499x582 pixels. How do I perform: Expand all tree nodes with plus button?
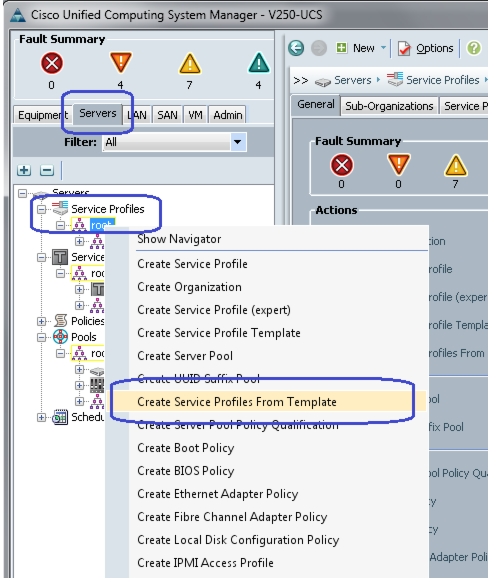(24, 170)
